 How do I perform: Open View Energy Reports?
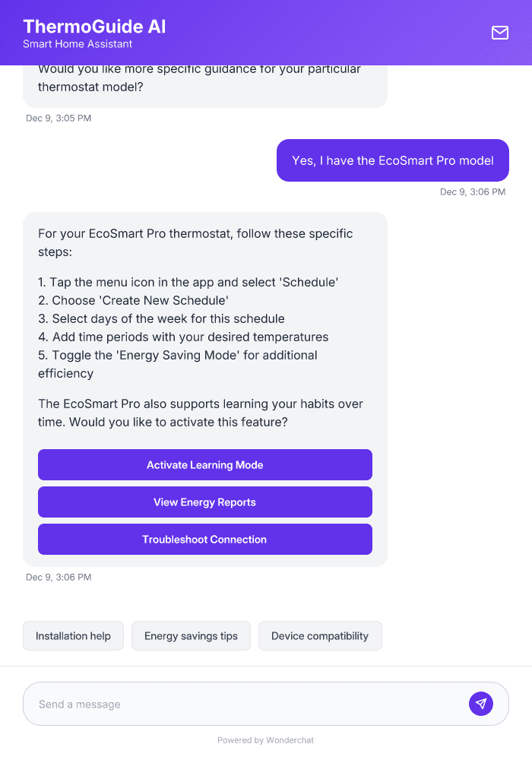[x=204, y=502]
